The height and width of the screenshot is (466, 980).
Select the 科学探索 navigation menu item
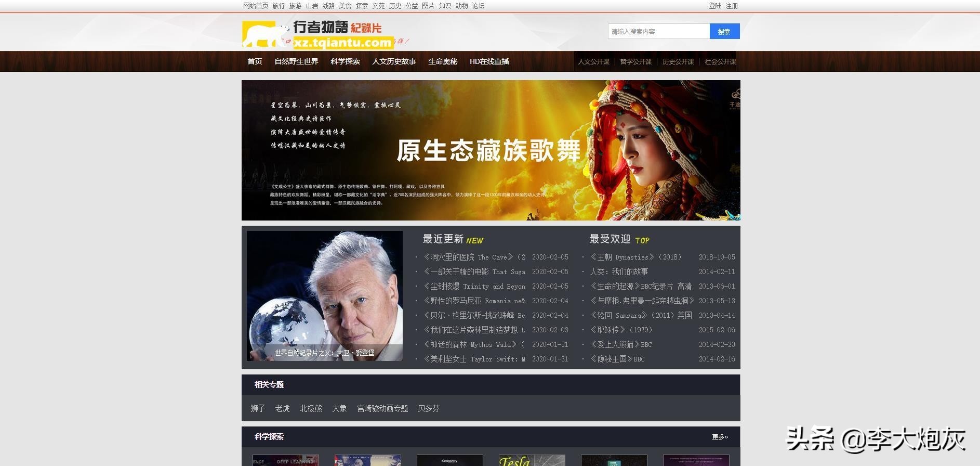pyautogui.click(x=345, y=61)
